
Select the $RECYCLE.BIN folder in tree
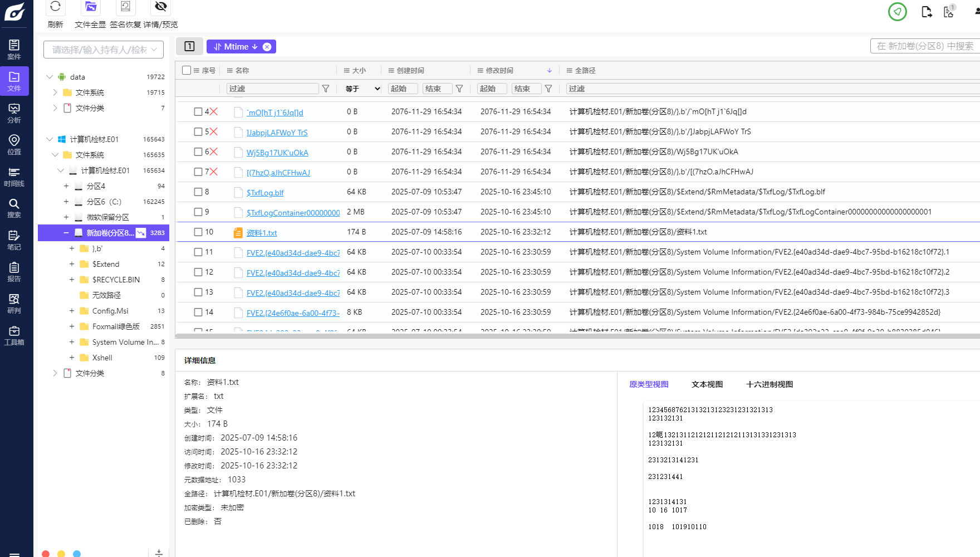[116, 280]
